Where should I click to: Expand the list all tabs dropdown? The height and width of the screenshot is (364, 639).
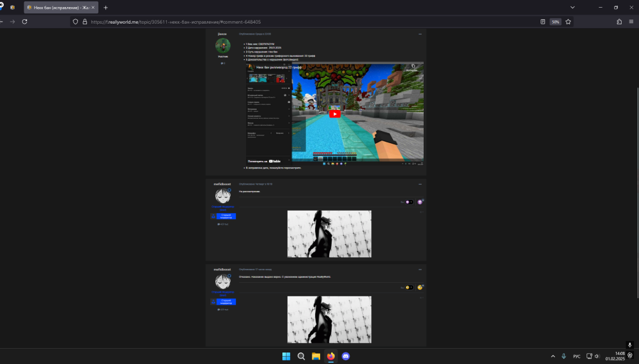coord(572,7)
